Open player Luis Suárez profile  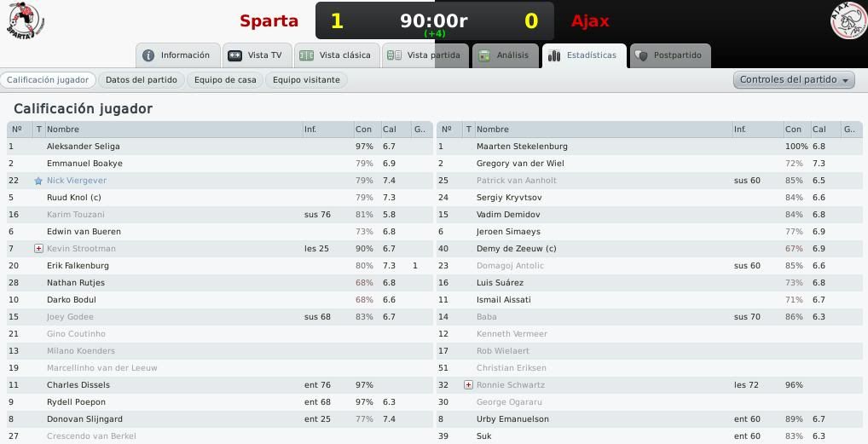(x=500, y=282)
